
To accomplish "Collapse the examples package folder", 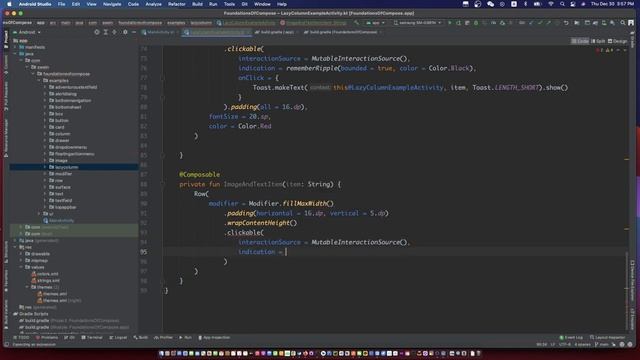I will coord(39,81).
